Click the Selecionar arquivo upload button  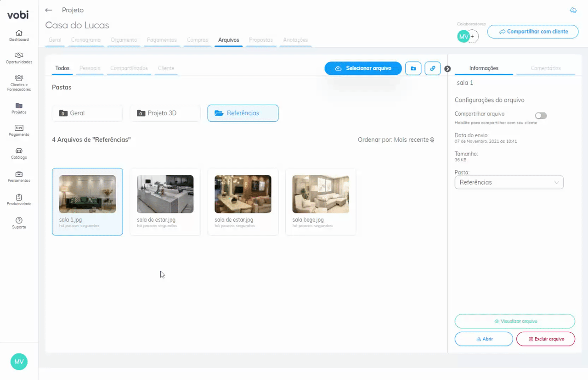pyautogui.click(x=363, y=68)
